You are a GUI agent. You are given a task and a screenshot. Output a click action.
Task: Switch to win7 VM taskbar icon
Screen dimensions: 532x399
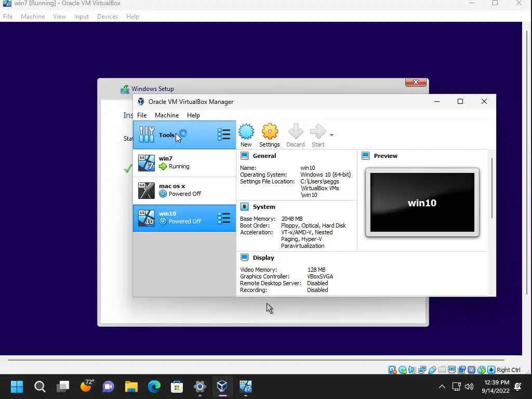245,387
